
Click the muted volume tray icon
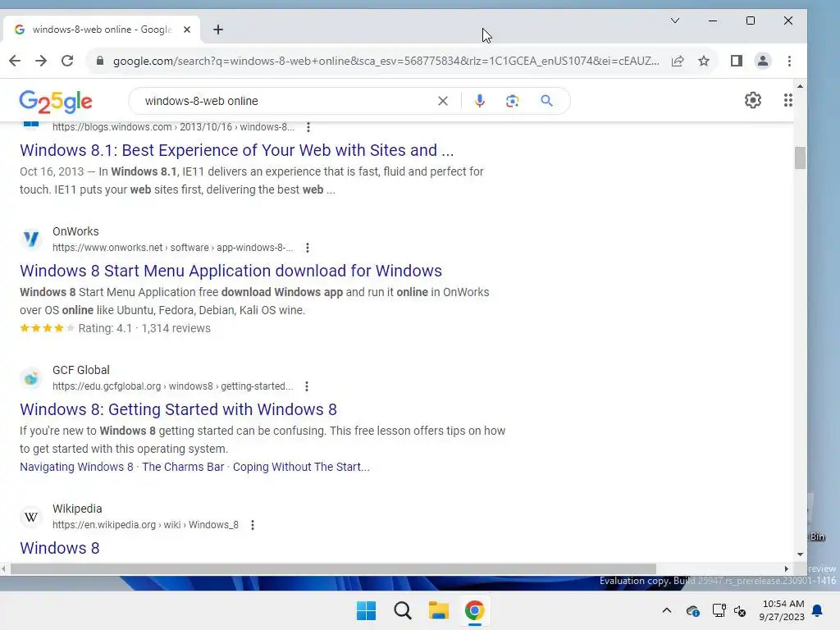[741, 610]
